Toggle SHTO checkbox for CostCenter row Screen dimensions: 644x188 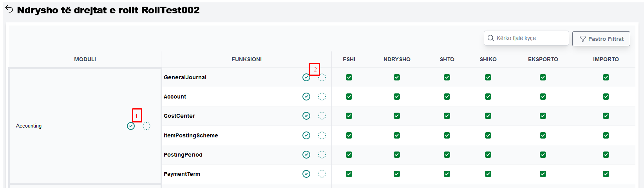(x=447, y=116)
